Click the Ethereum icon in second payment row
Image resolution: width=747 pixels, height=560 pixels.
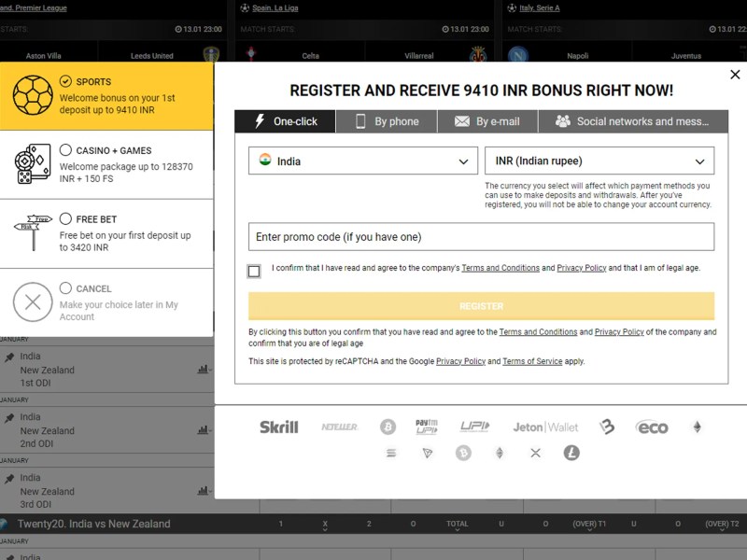click(x=500, y=453)
